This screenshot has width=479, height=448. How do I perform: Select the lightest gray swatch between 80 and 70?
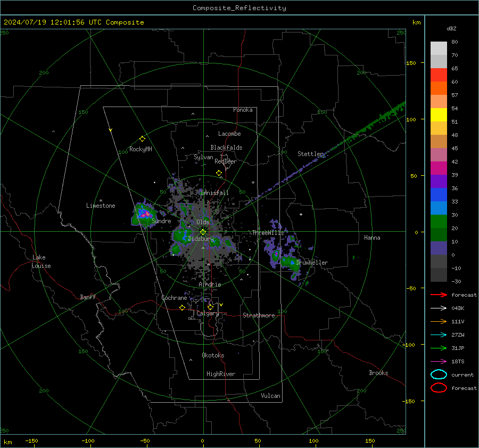439,48
